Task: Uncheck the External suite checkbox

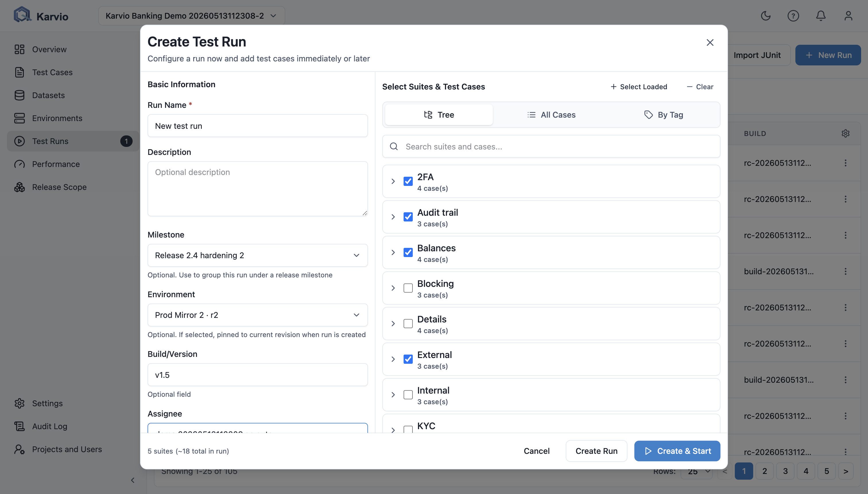Action: pos(408,359)
